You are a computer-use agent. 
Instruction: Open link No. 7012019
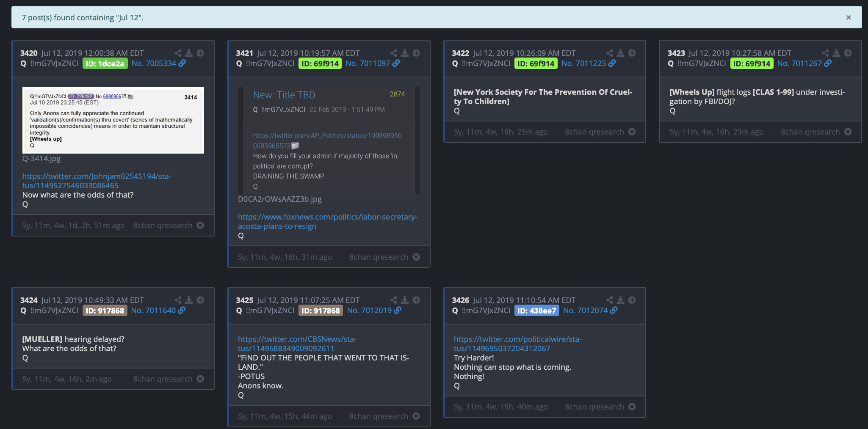click(x=374, y=310)
